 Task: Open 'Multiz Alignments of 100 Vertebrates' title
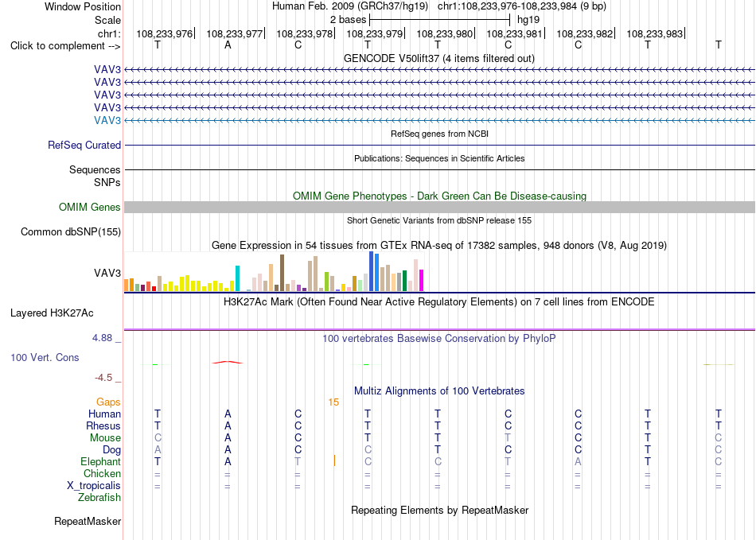[439, 391]
